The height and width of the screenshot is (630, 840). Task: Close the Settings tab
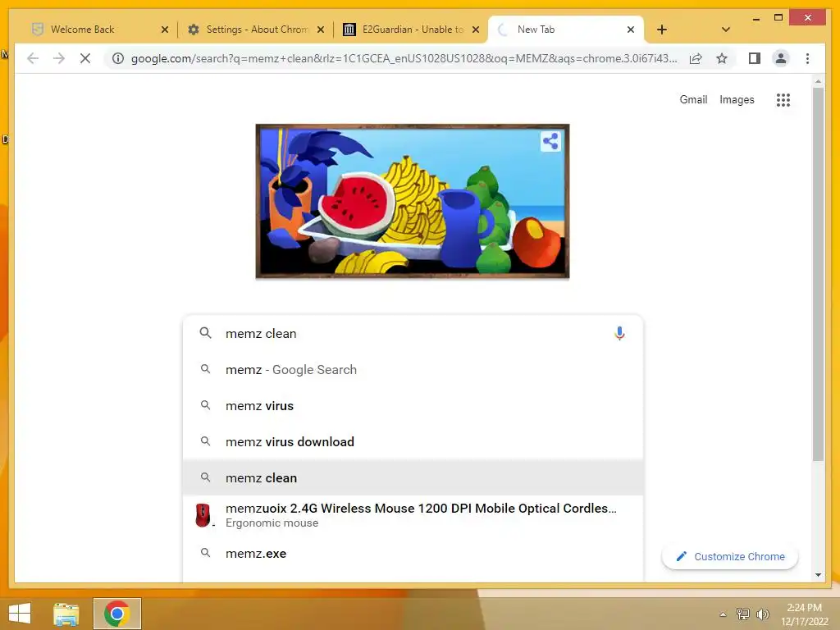[321, 30]
